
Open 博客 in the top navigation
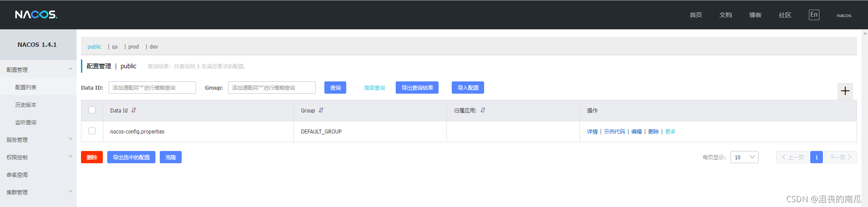(x=756, y=15)
